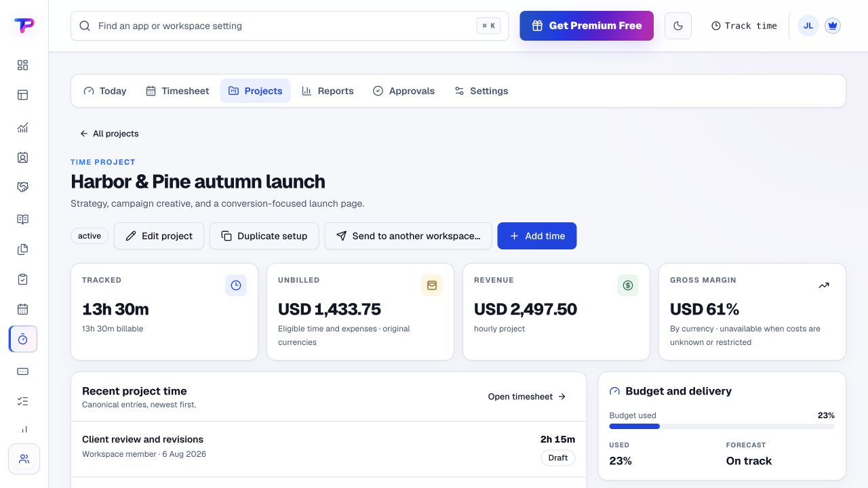
Task: Open the clipboard check icon in sidebar
Action: click(22, 279)
